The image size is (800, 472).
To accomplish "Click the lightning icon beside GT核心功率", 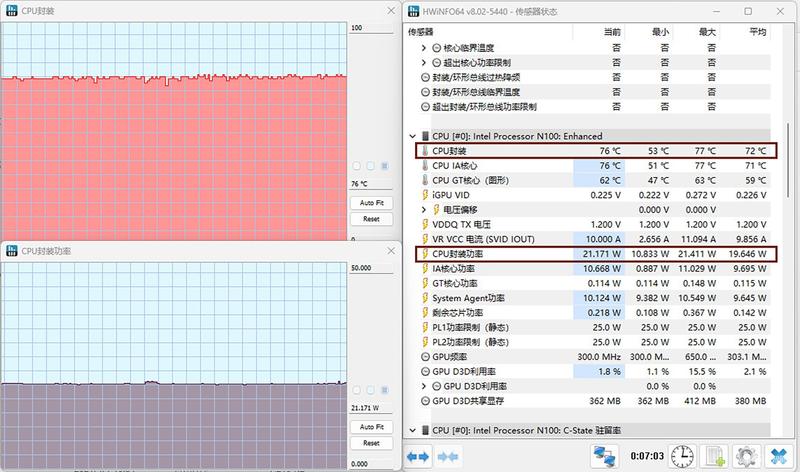I will click(x=425, y=283).
